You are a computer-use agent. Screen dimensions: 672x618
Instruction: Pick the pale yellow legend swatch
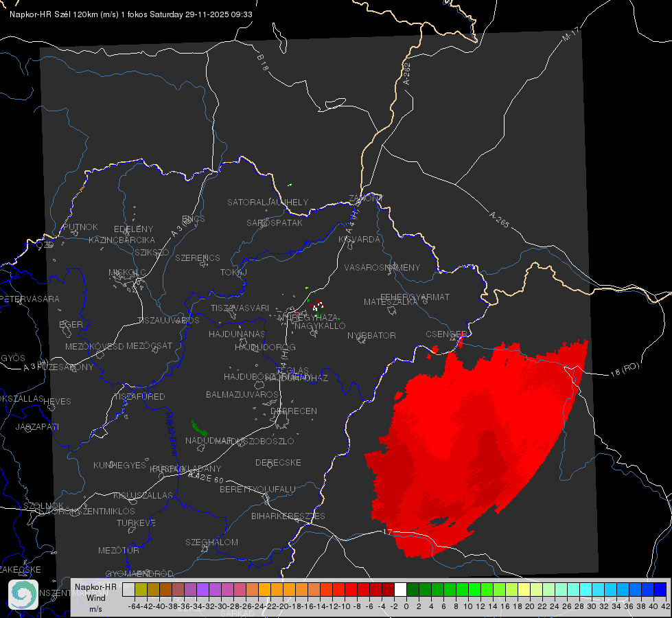524,590
